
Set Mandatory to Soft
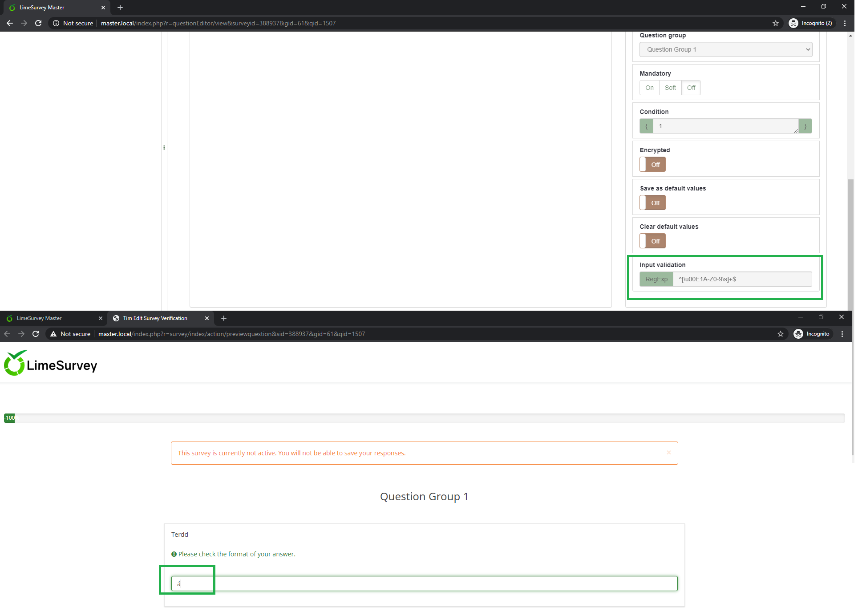(x=670, y=88)
